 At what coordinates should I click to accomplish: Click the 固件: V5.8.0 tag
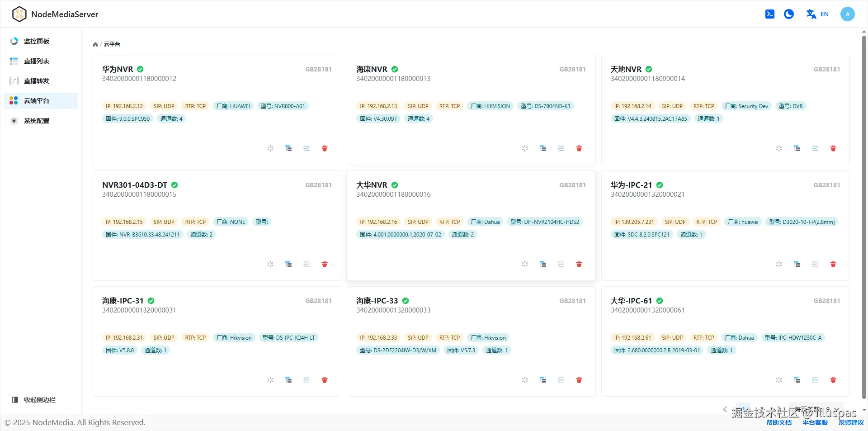120,350
